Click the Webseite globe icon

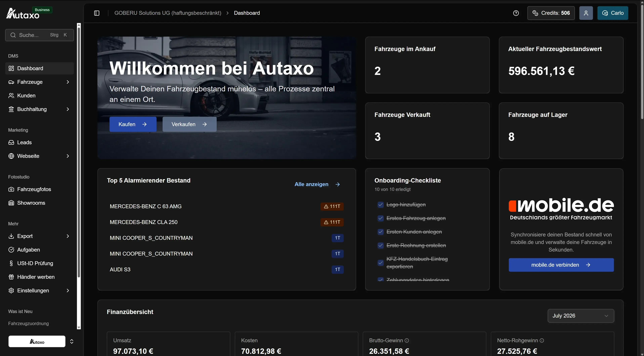coord(11,156)
